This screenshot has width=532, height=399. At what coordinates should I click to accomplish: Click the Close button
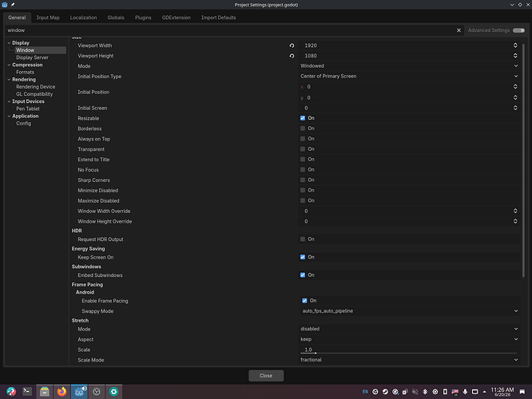[266, 376]
